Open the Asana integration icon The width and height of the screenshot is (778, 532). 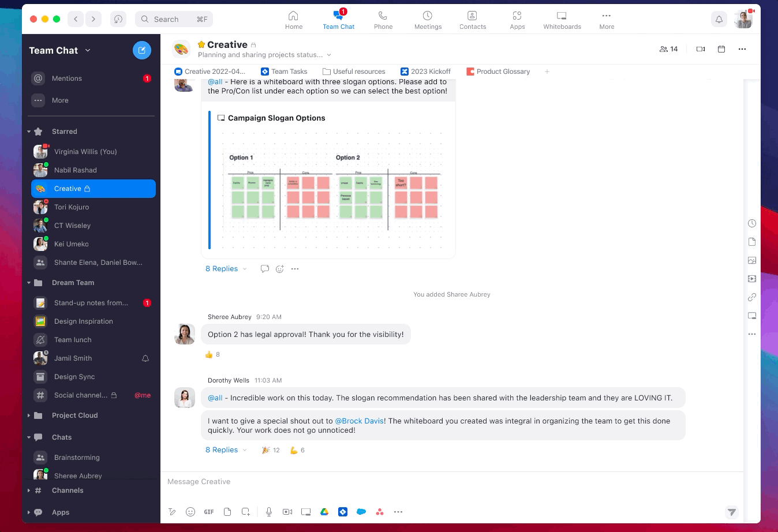pyautogui.click(x=380, y=512)
